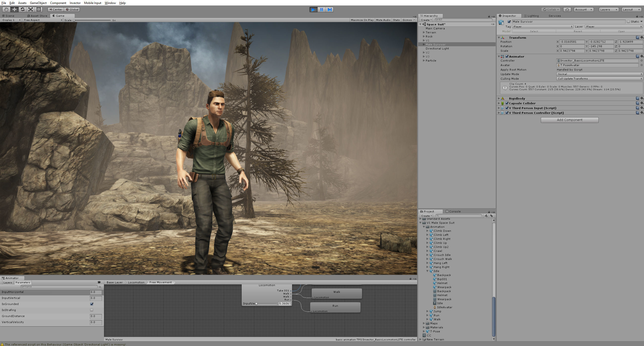The height and width of the screenshot is (346, 644).
Task: Open the Culling Mode dropdown
Action: pyautogui.click(x=599, y=79)
